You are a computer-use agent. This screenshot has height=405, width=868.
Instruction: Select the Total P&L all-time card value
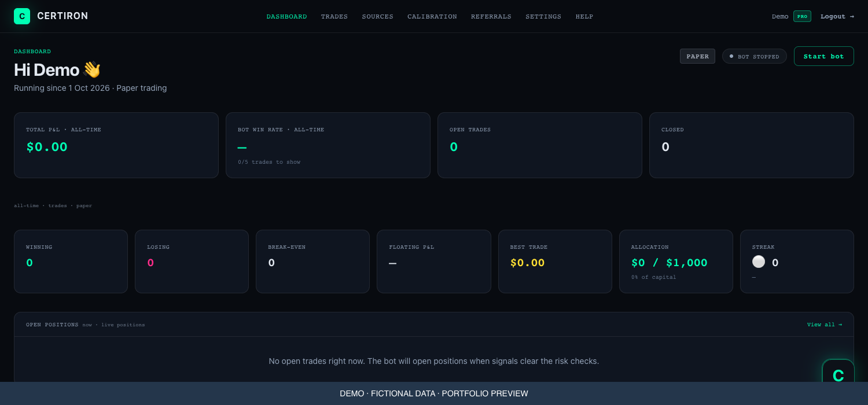pos(47,147)
